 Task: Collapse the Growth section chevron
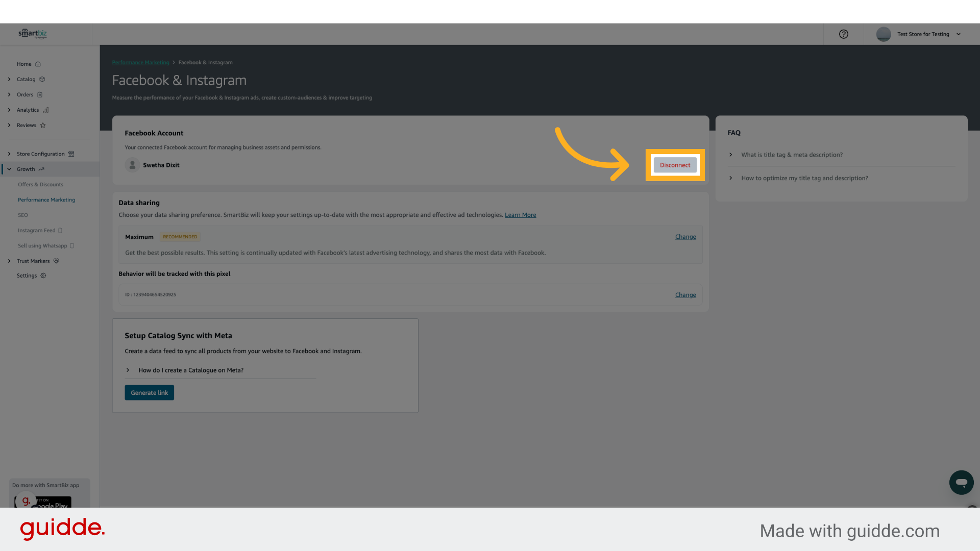coord(9,169)
